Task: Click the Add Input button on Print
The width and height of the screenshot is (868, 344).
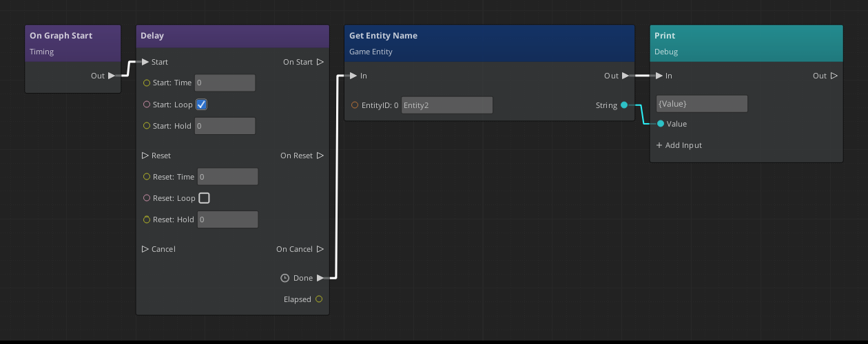Action: [679, 145]
